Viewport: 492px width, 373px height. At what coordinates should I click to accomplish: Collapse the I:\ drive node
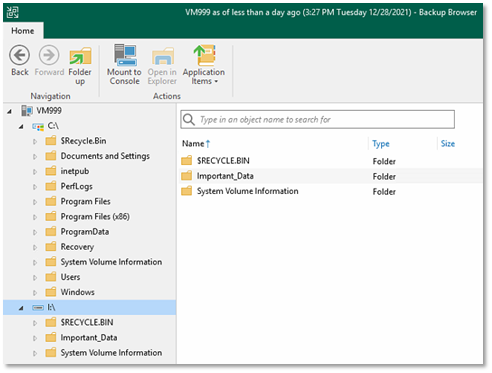click(x=21, y=308)
